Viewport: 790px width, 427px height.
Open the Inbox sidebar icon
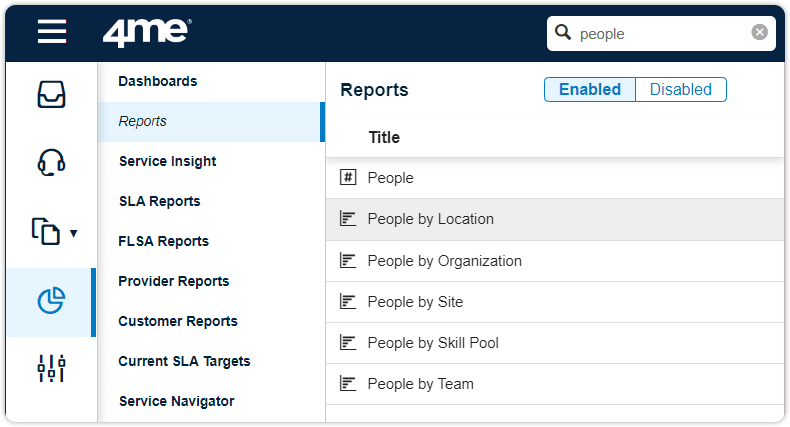(x=51, y=95)
